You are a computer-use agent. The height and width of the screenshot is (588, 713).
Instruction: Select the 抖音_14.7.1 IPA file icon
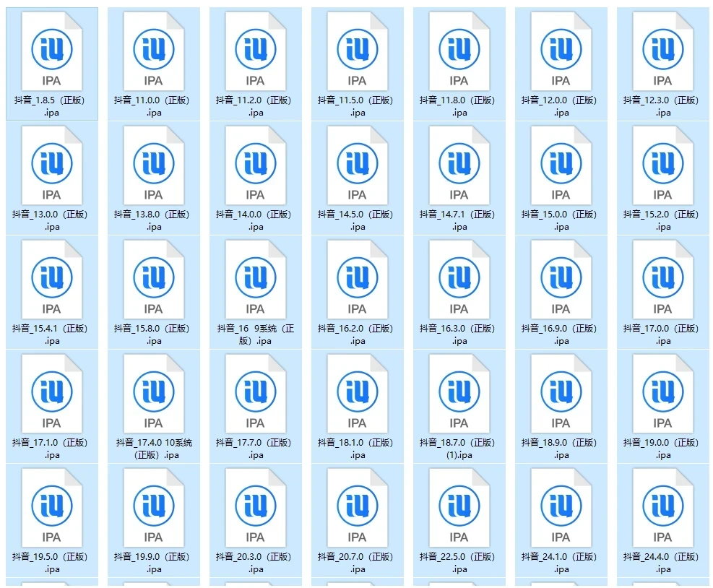(x=459, y=165)
